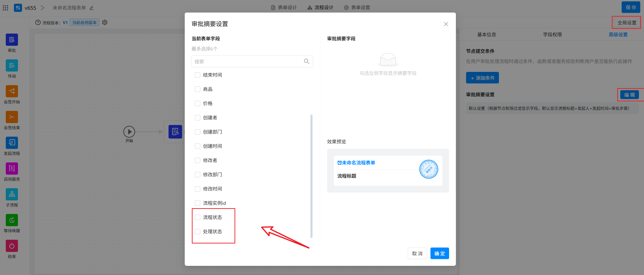Switch to 表单设置 tab
644x275 pixels.
pyautogui.click(x=357, y=7)
